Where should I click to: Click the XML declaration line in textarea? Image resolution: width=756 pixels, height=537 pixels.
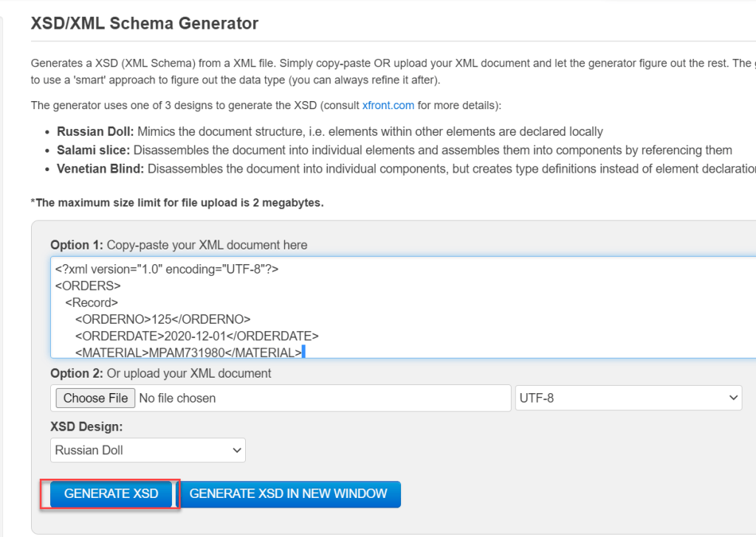click(166, 269)
